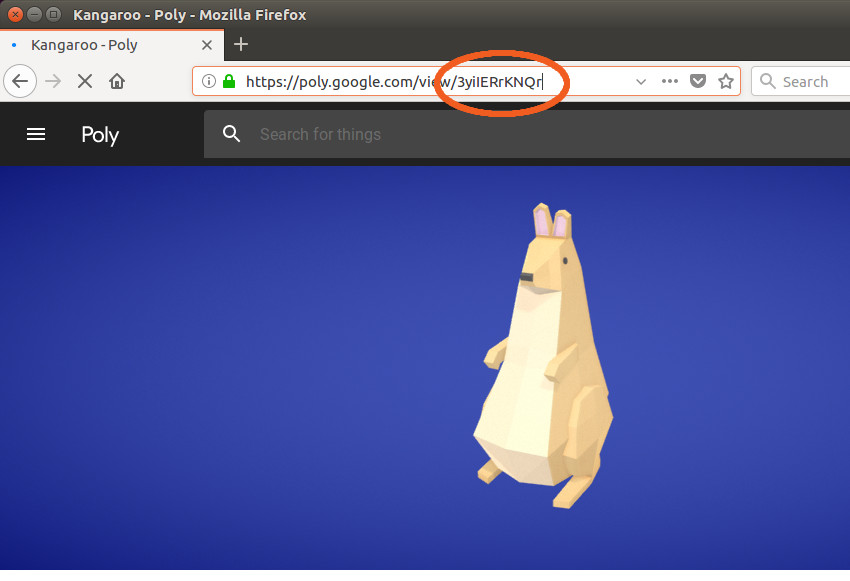The height and width of the screenshot is (581, 850).
Task: Stop loading the page
Action: click(x=85, y=81)
